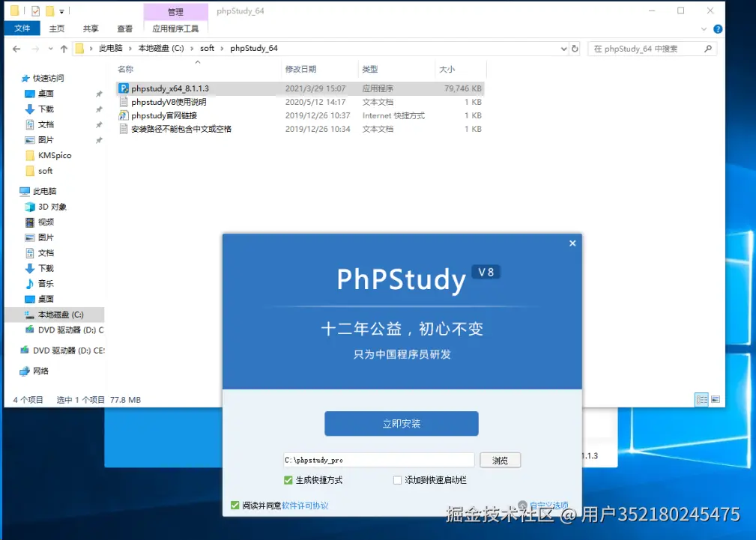Screen dimensions: 756x540
Task: Go up one folder level
Action: (x=64, y=49)
